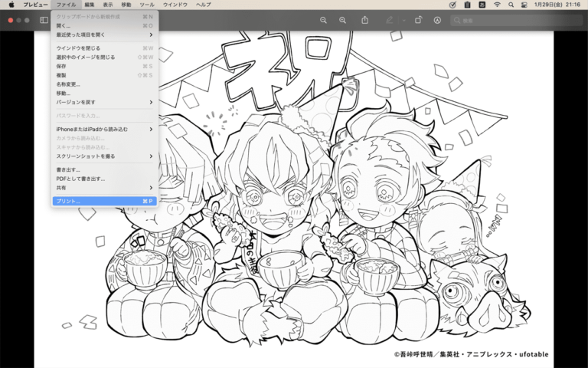
Task: Select the highlight pencil icon
Action: pos(390,20)
